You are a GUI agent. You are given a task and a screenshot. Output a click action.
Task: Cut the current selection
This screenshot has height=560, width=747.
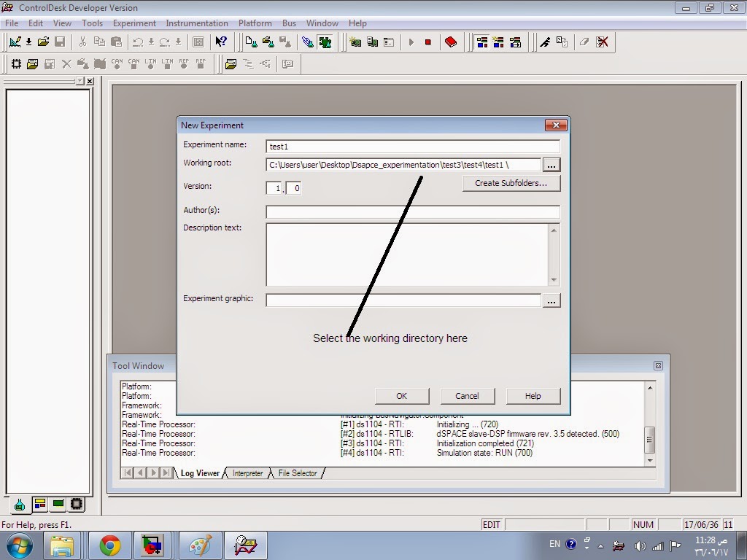(x=82, y=42)
